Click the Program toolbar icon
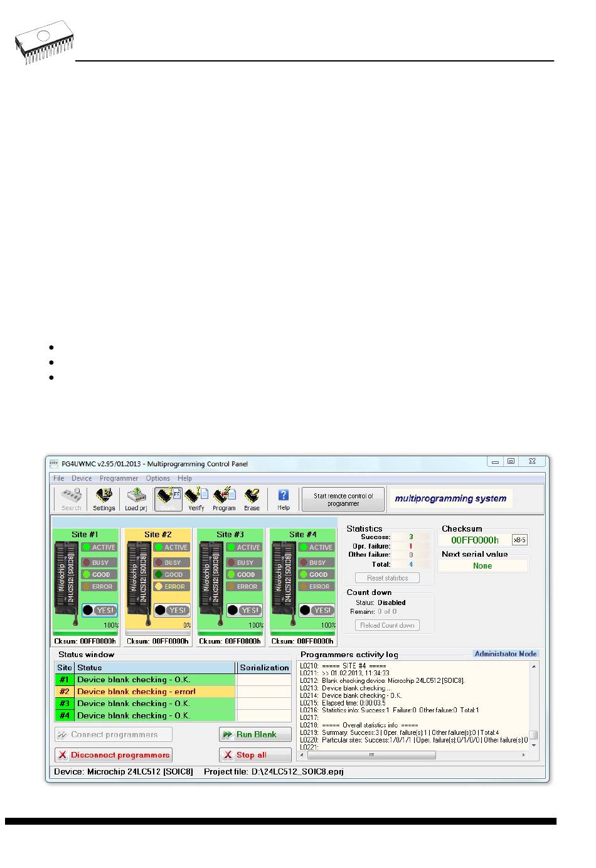The height and width of the screenshot is (868, 596). [x=224, y=499]
